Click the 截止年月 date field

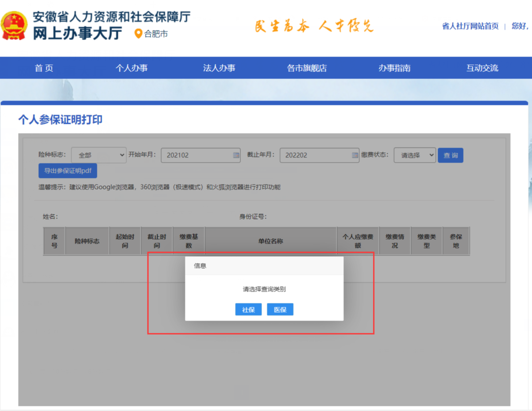[316, 155]
